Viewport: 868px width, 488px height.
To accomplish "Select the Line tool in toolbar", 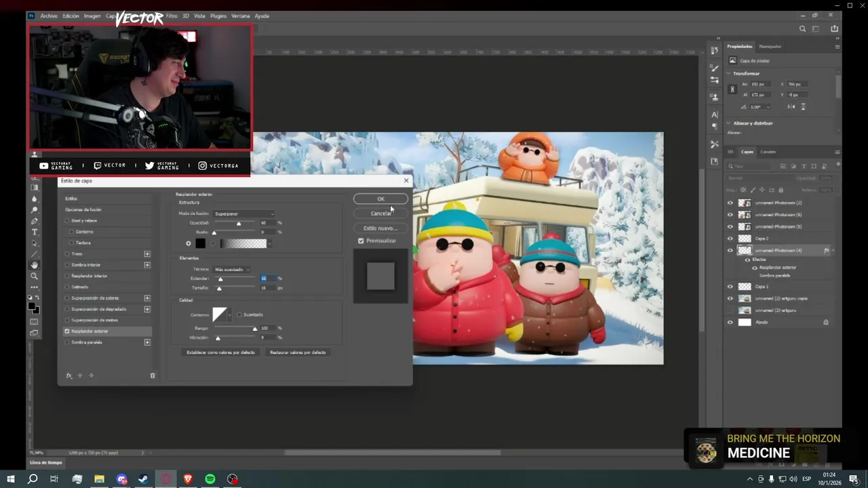I will coord(35,254).
